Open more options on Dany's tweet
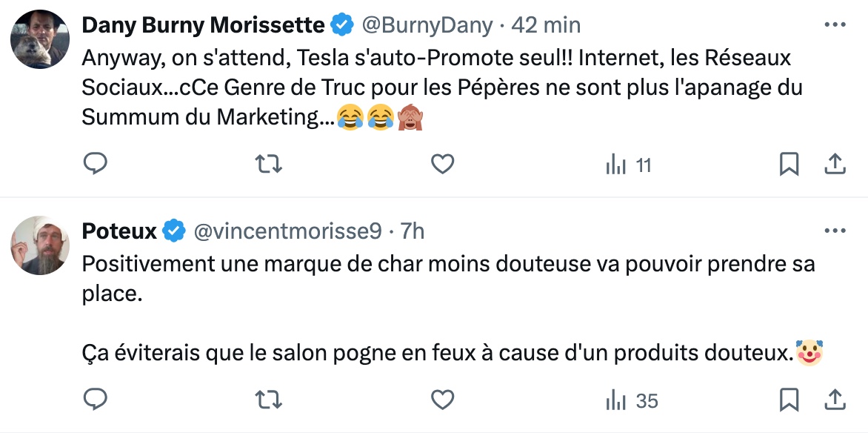This screenshot has height=433, width=868. 835,24
